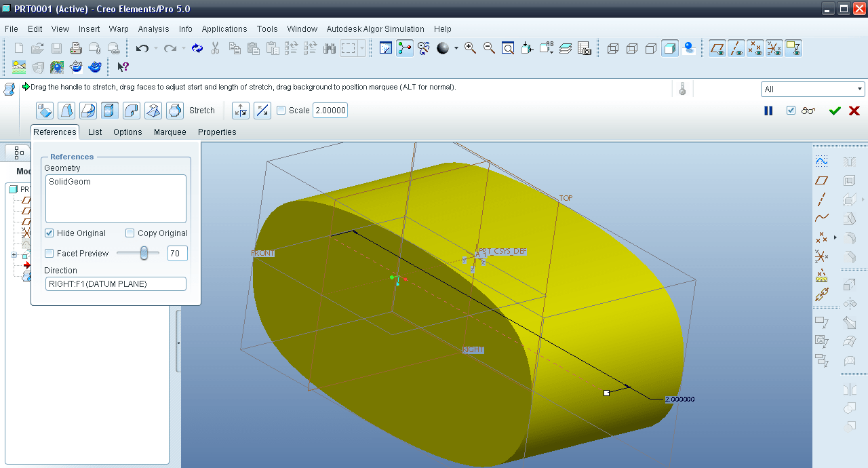Toggle coordinate systems display
The image size is (868, 468).
774,48
